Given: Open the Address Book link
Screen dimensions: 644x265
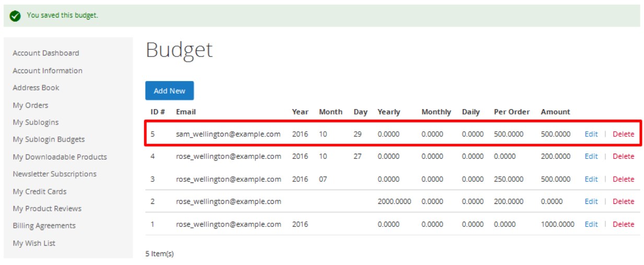Looking at the screenshot, I should tap(36, 88).
